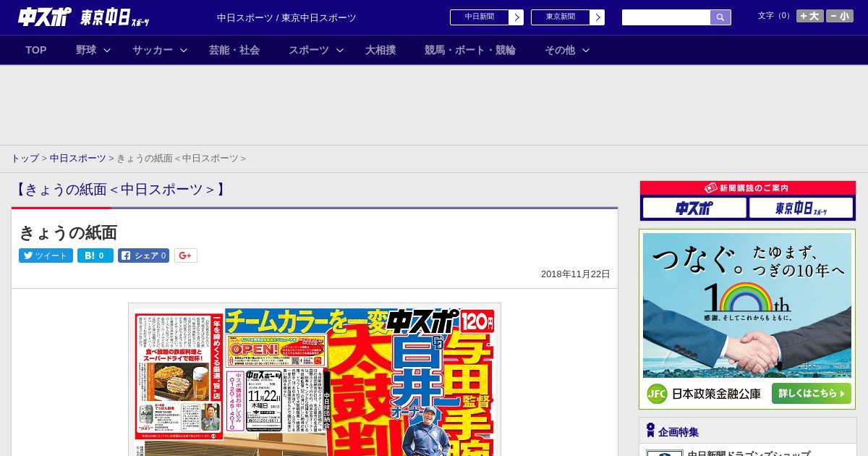Open the 大相撲 menu item
The width and height of the screenshot is (868, 456).
[380, 50]
